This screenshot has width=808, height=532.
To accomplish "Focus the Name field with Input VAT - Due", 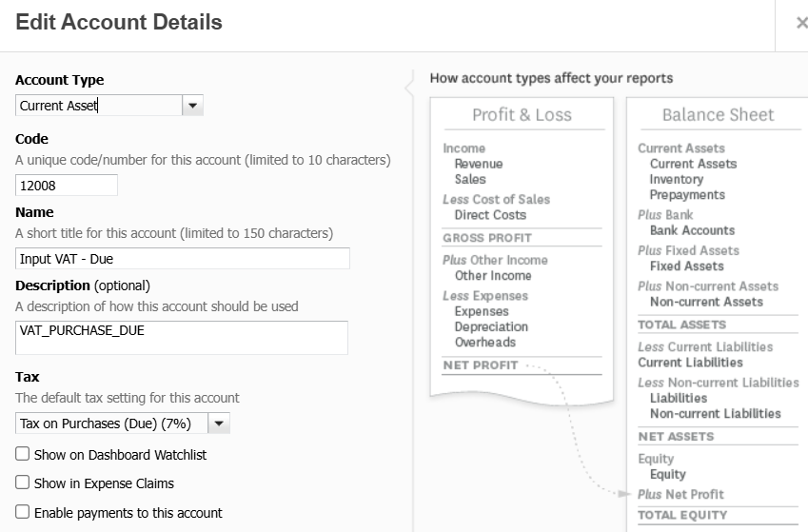I will point(183,258).
